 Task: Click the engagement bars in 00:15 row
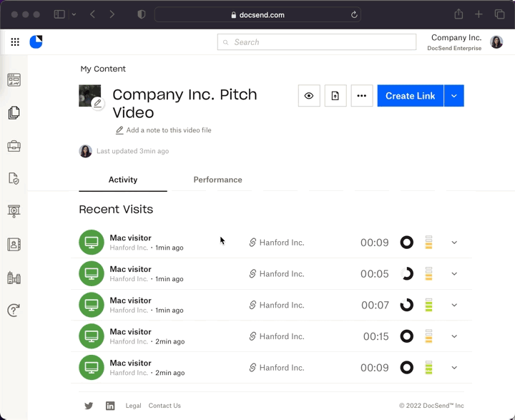tap(428, 336)
